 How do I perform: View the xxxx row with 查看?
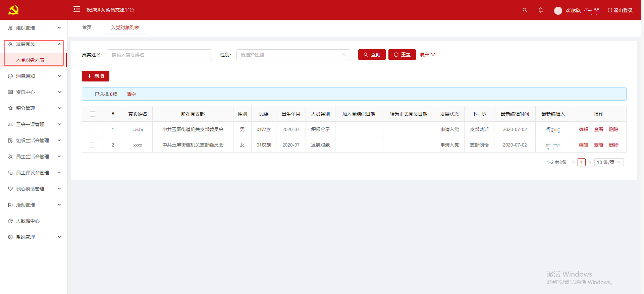(x=599, y=145)
